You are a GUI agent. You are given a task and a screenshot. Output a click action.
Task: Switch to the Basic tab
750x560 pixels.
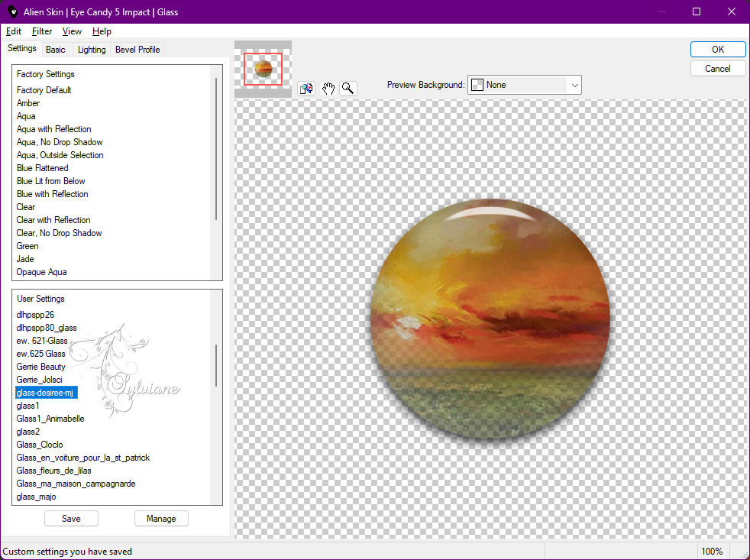(56, 50)
